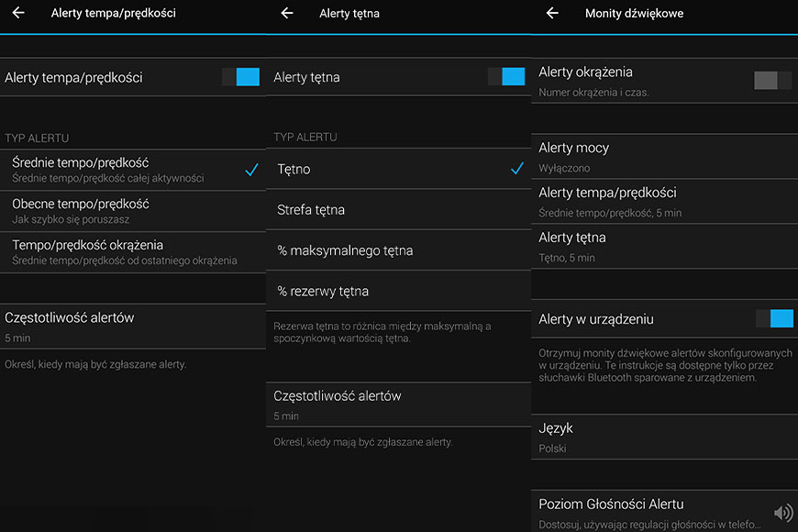Choose Tempo/prędkość okrążenia option
Viewport: 798px width, 532px height.
[133, 252]
